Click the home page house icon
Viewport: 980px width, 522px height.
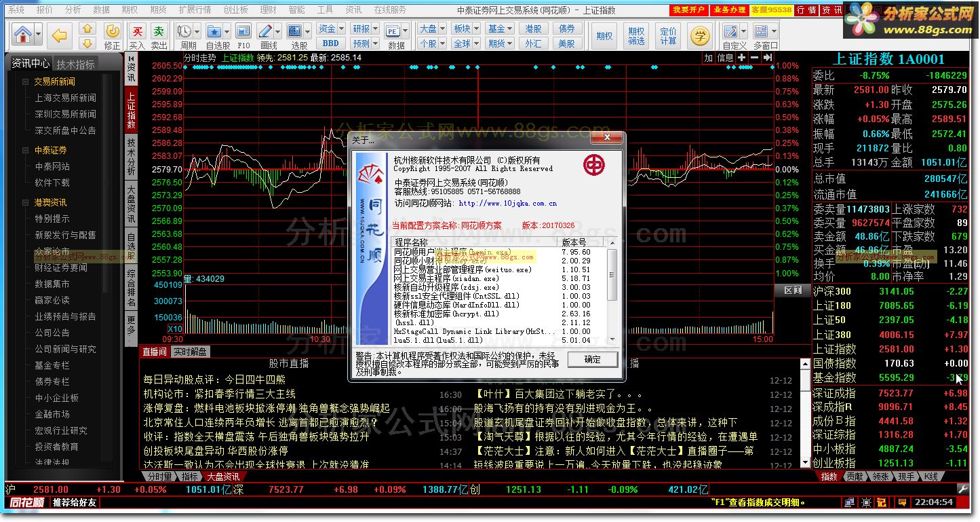tap(23, 34)
